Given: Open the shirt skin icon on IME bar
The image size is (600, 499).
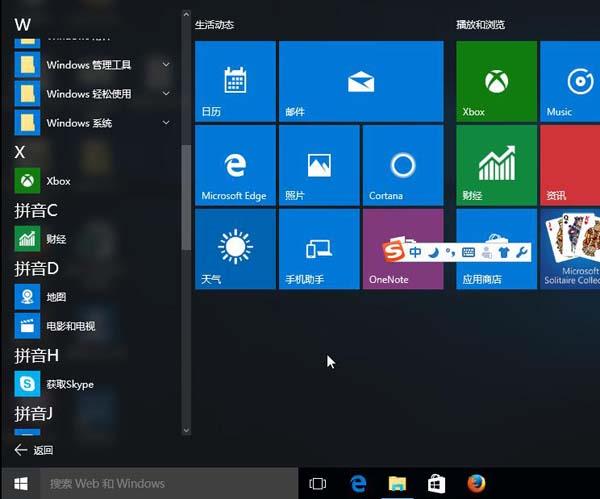Looking at the screenshot, I should 504,252.
